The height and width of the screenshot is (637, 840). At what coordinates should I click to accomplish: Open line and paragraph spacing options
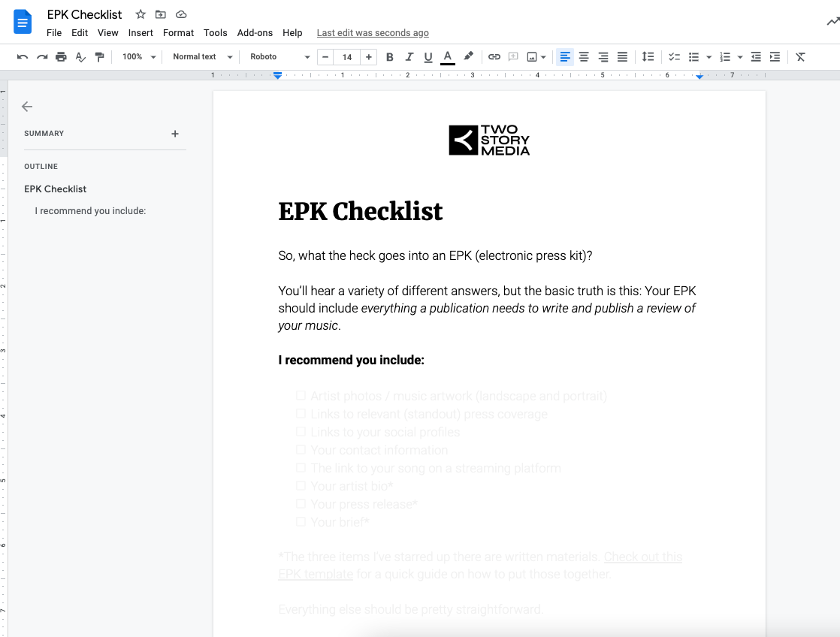648,57
